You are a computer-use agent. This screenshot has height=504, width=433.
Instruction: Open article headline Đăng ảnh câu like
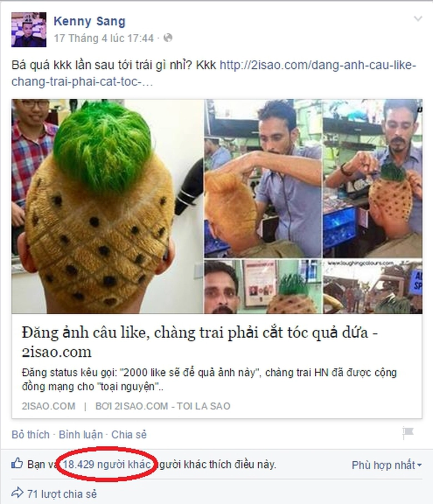tap(200, 342)
